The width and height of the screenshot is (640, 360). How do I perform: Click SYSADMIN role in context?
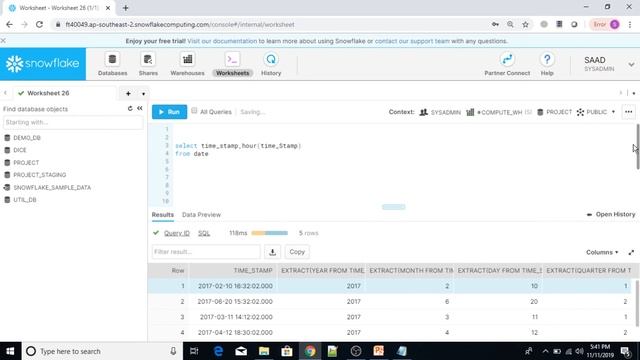click(x=440, y=112)
